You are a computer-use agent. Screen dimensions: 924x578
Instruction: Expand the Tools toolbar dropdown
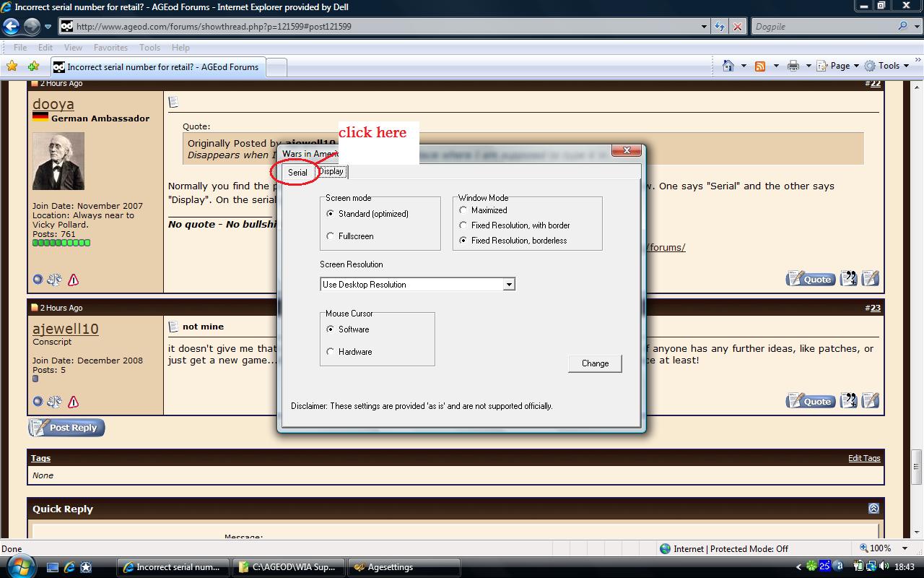[x=889, y=66]
